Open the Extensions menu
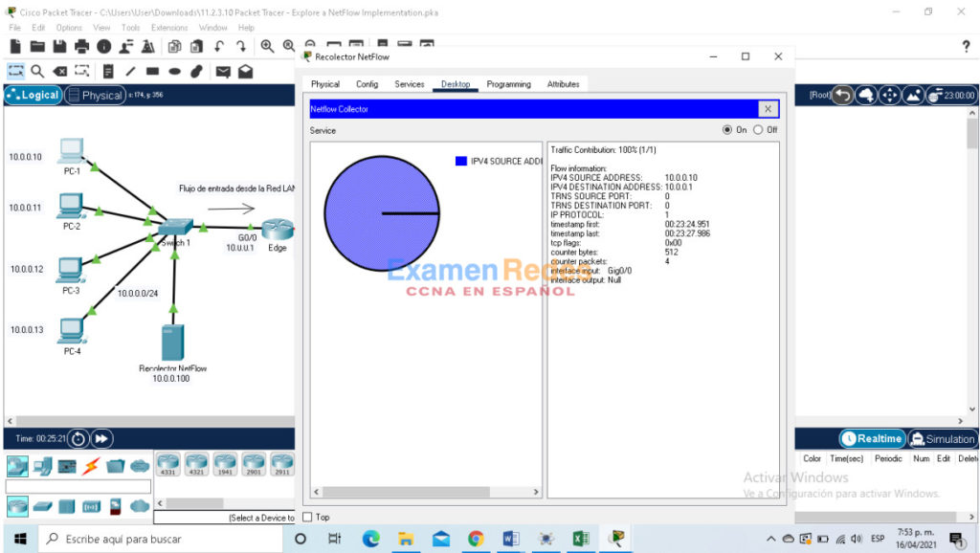Viewport: 980px width, 553px height. (169, 28)
